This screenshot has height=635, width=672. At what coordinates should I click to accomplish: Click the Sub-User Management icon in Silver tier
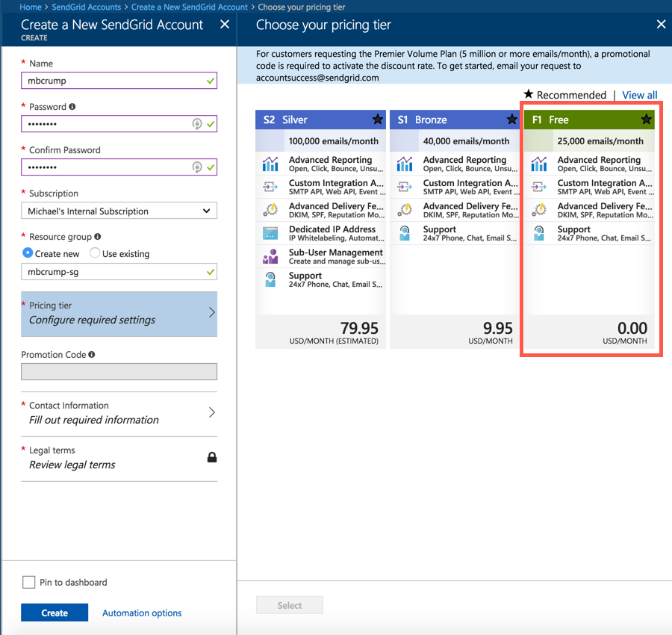point(270,256)
